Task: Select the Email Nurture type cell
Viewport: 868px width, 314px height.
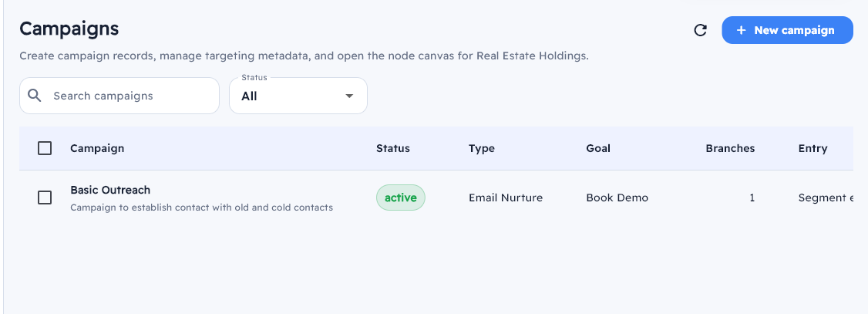Action: (x=506, y=198)
